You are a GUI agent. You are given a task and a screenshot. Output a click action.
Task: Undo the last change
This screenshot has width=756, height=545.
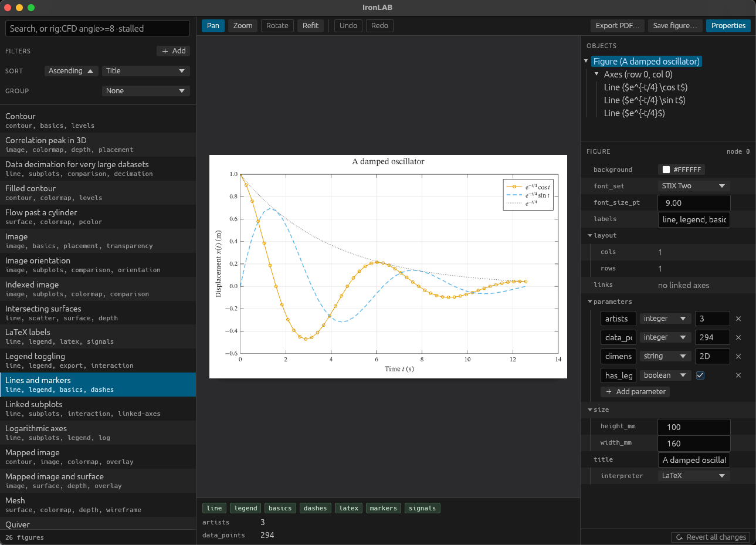tap(348, 26)
